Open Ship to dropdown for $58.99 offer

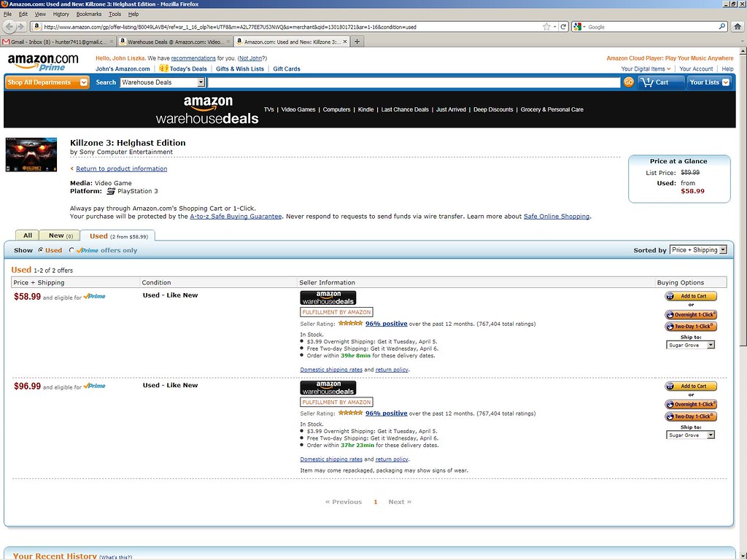[690, 345]
